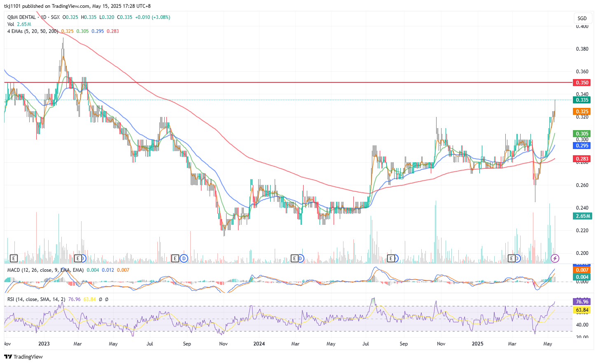Viewport: 598px width, 364px height.
Task: Select the 4 EMAs (5, 20, 50, 200) legend
Action: point(33,31)
